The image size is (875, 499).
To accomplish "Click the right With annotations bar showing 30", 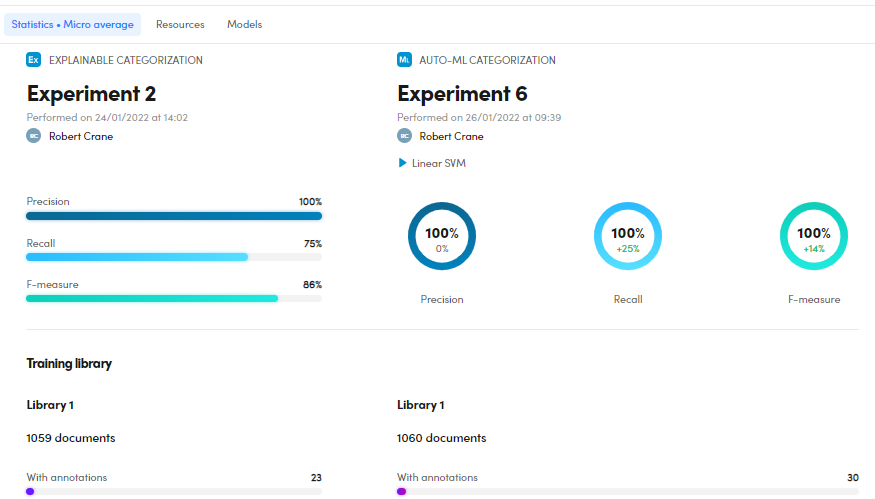I will coord(627,491).
